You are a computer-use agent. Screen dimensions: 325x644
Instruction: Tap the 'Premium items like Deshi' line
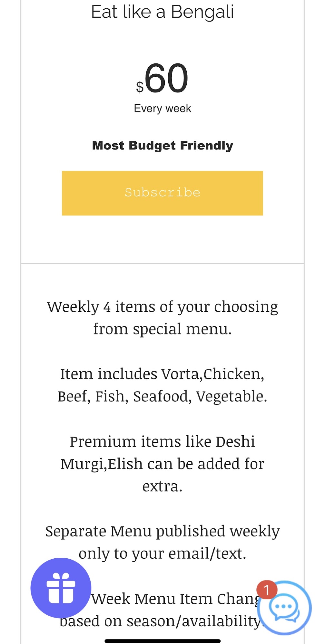[x=162, y=441]
